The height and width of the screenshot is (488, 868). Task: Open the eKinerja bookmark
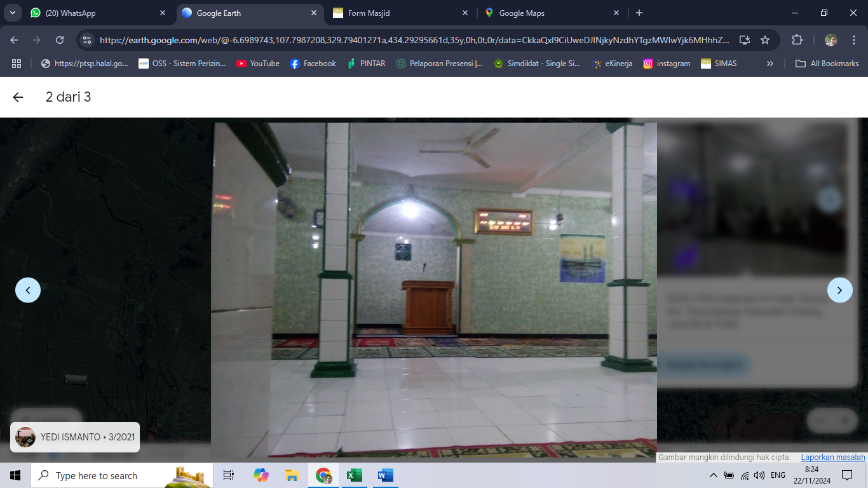[612, 64]
